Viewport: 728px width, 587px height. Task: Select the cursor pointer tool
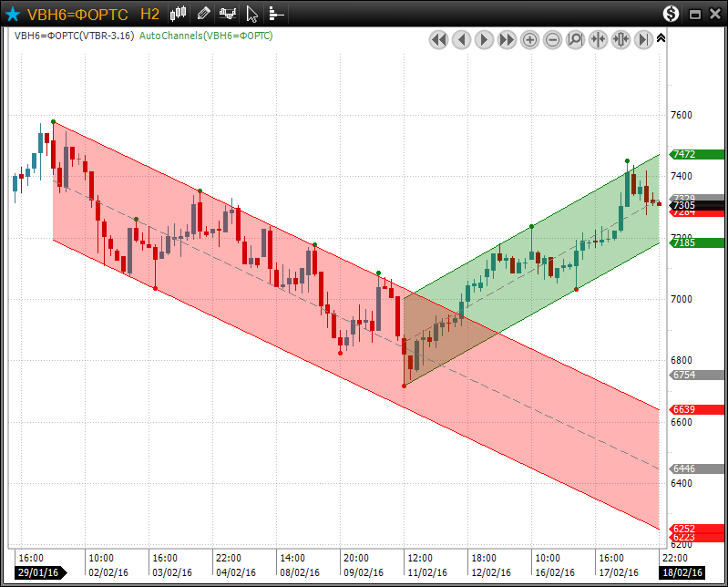click(x=252, y=14)
